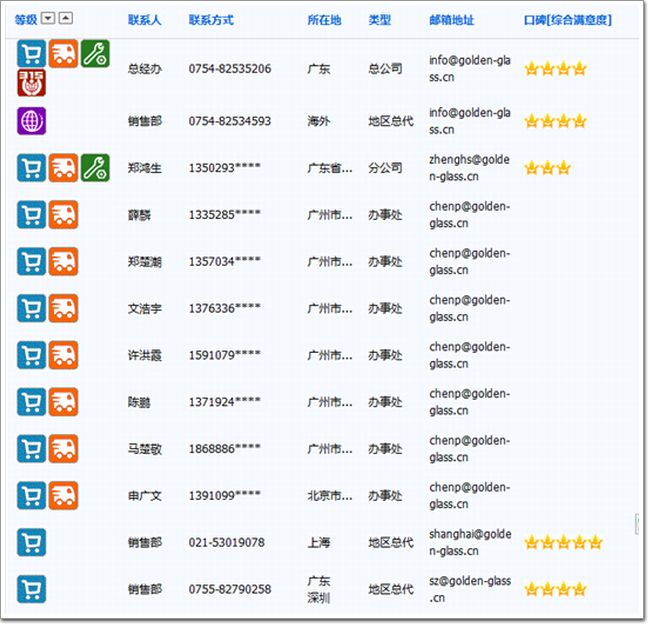Click the truck icon in 申广文 row
Viewport: 648px width, 624px height.
pos(63,495)
